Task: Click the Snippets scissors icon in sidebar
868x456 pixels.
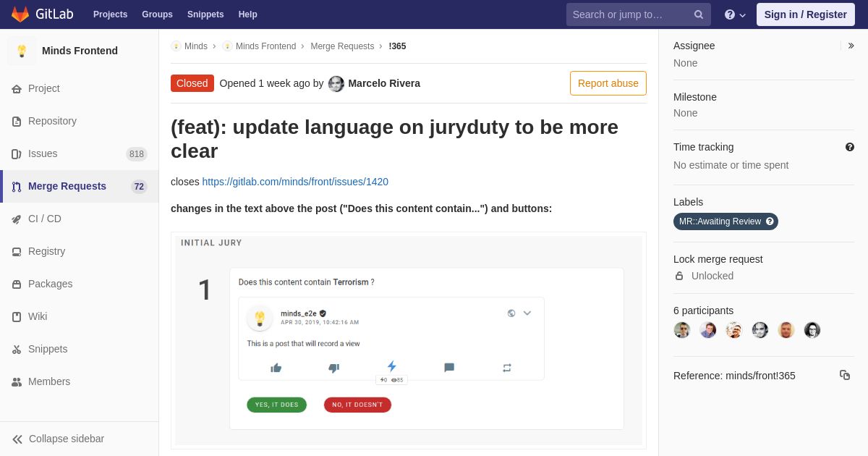Action: [17, 350]
